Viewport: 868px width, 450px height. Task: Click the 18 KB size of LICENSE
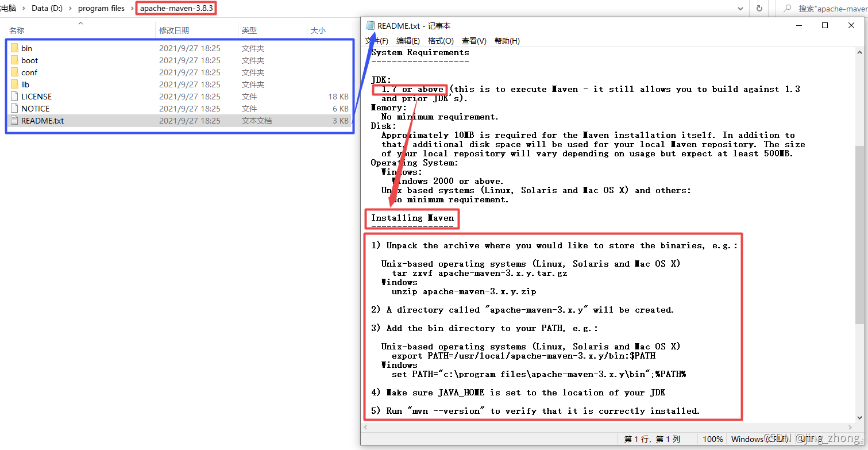pyautogui.click(x=338, y=97)
